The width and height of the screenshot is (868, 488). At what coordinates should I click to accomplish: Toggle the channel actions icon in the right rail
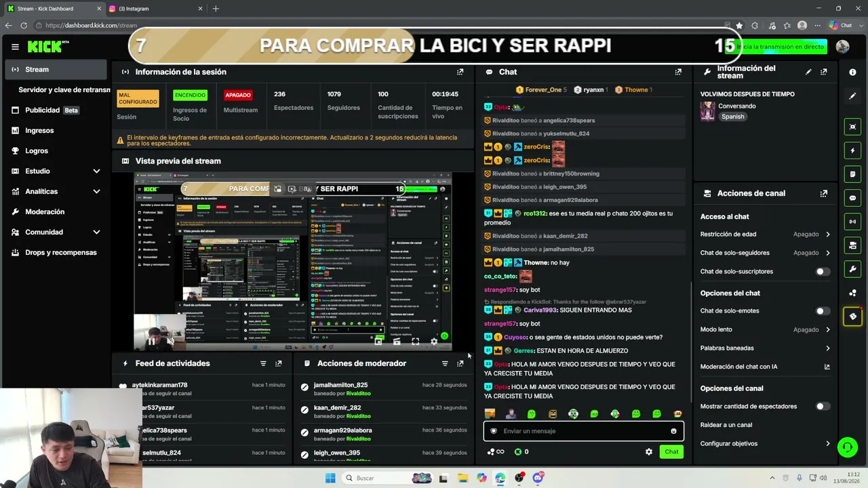pyautogui.click(x=853, y=245)
